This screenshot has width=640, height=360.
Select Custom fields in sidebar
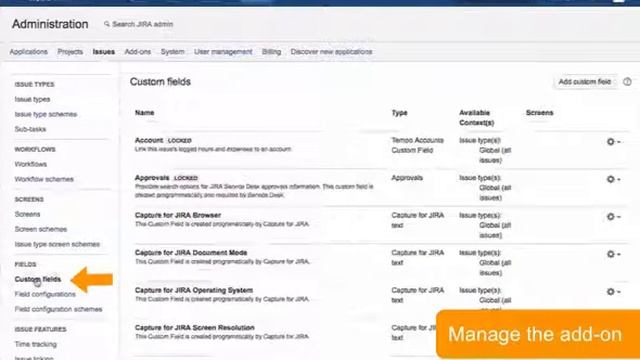(38, 279)
